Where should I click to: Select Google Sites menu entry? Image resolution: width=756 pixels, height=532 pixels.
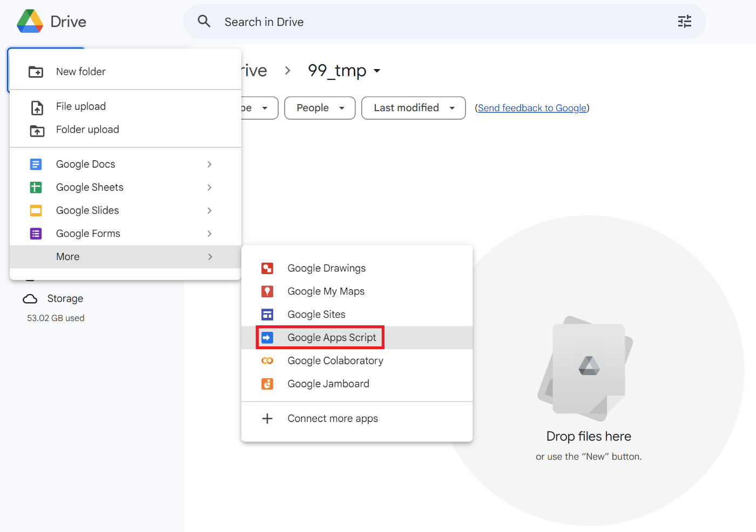pyautogui.click(x=357, y=315)
